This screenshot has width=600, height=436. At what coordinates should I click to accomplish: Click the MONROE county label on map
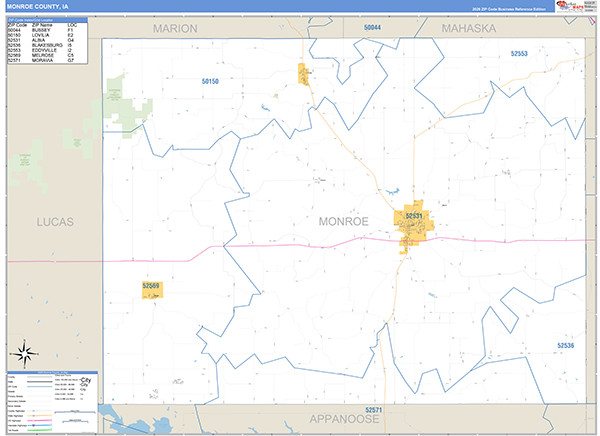(344, 221)
